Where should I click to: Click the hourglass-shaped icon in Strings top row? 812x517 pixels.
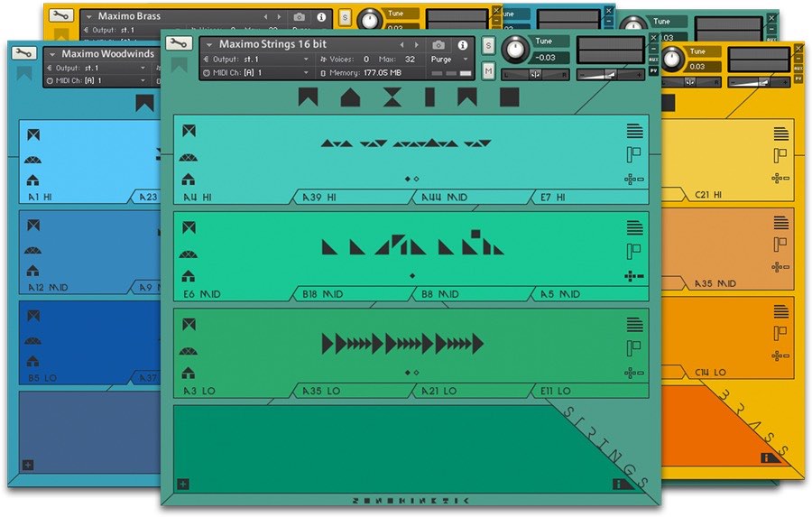pyautogui.click(x=392, y=98)
